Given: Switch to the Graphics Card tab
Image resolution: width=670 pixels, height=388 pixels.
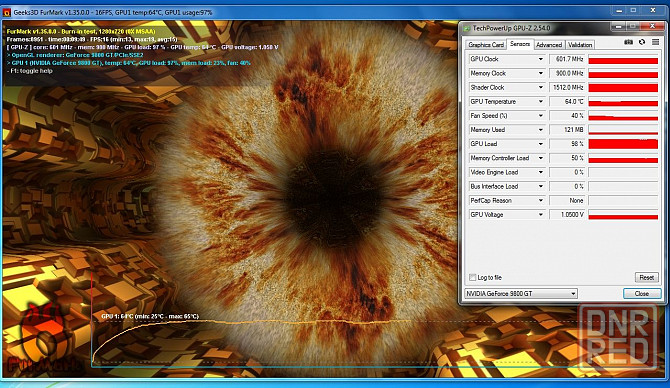Looking at the screenshot, I should point(486,44).
